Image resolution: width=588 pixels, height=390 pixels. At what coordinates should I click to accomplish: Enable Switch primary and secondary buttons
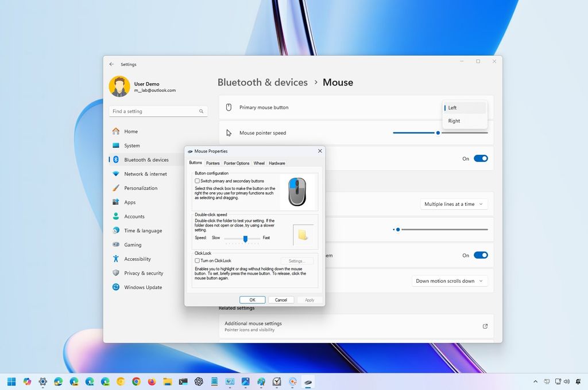197,181
